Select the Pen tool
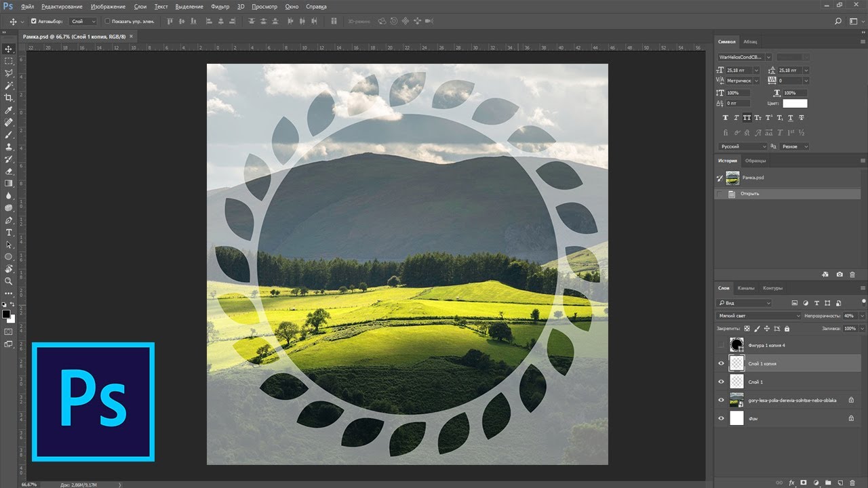The image size is (868, 488). click(x=9, y=220)
